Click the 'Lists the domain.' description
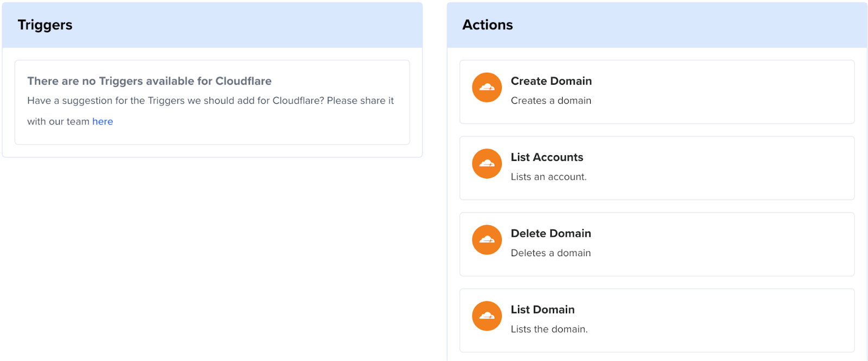This screenshot has height=361, width=868. 548,329
